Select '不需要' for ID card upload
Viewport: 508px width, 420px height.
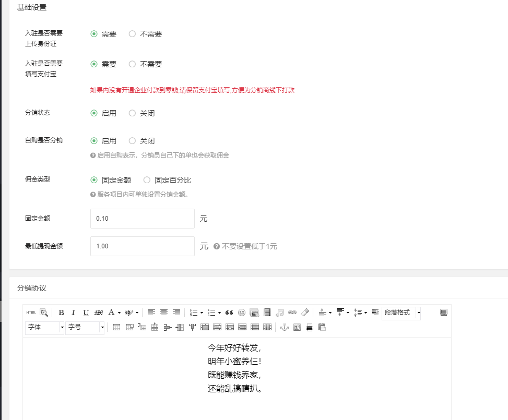[x=132, y=34]
